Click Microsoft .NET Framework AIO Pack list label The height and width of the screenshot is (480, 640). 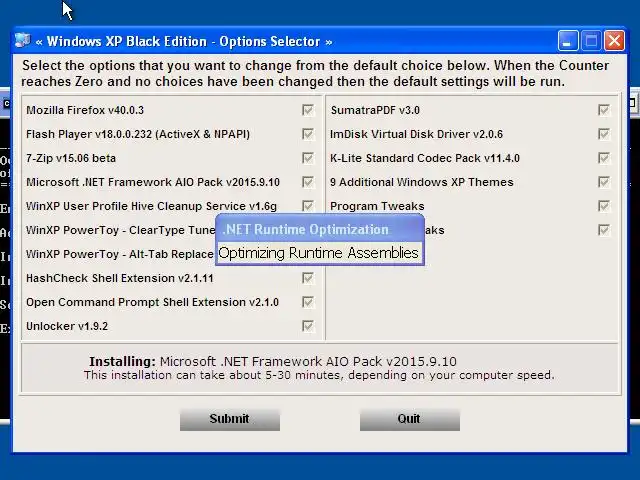pyautogui.click(x=153, y=182)
